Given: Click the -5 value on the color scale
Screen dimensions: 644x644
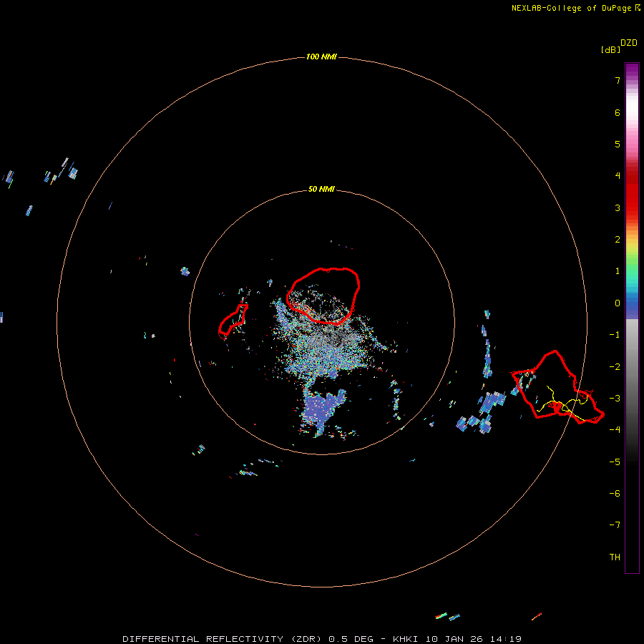Looking at the screenshot, I should click(615, 462).
